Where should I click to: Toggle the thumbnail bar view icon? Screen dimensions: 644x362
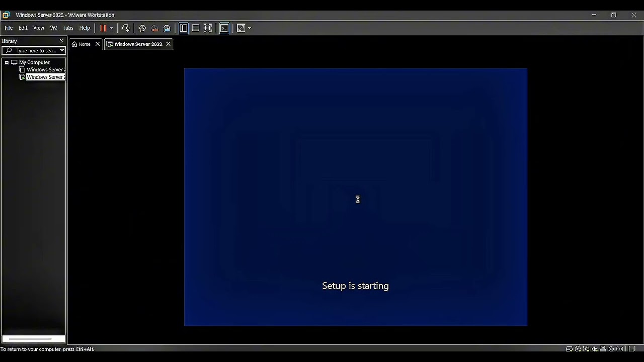point(195,28)
